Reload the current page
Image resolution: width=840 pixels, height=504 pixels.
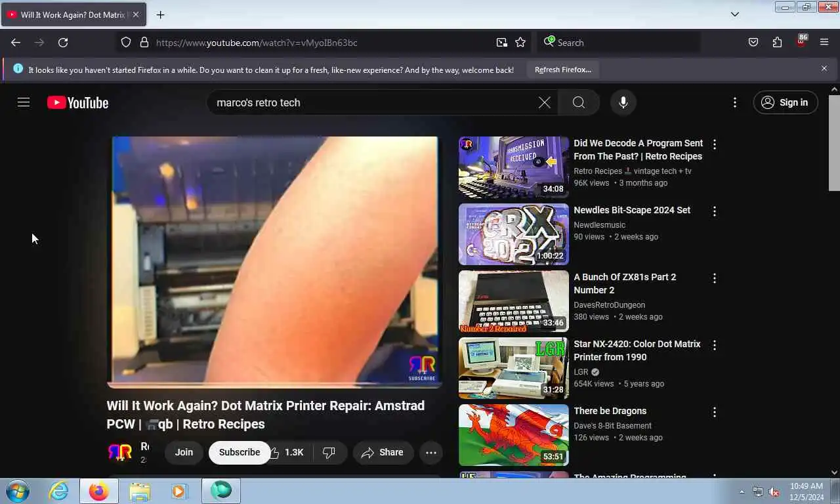[x=63, y=43]
